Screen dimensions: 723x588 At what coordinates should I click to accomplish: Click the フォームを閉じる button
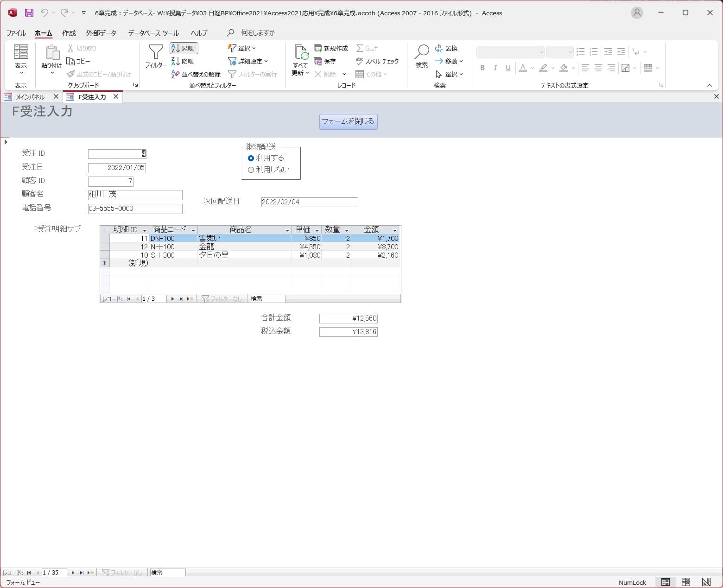click(x=348, y=121)
